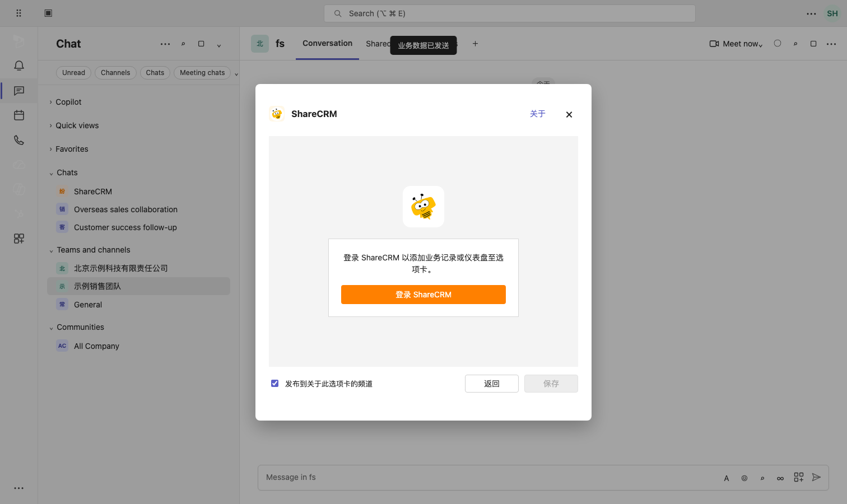Click the add tab plus icon
Screen dimensions: 847x504
pos(475,44)
